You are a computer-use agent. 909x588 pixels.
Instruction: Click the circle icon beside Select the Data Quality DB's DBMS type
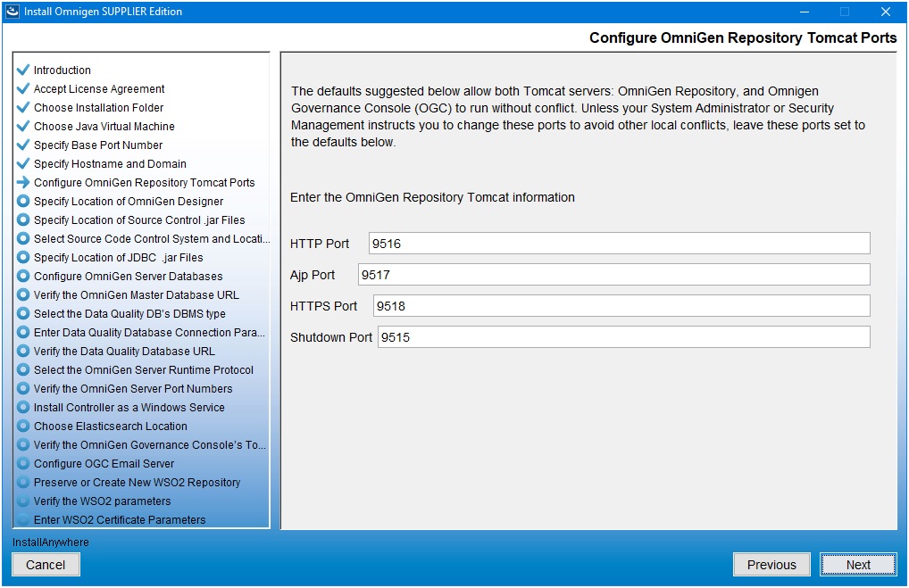pyautogui.click(x=23, y=313)
